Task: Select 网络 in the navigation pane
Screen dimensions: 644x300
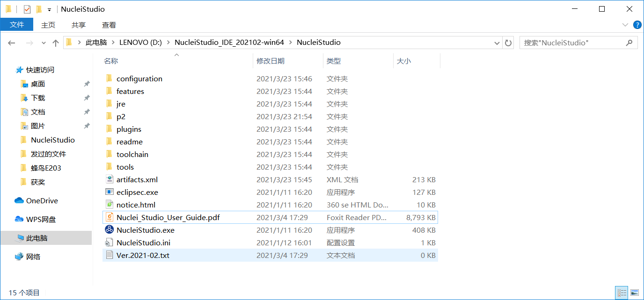Action: coord(33,257)
